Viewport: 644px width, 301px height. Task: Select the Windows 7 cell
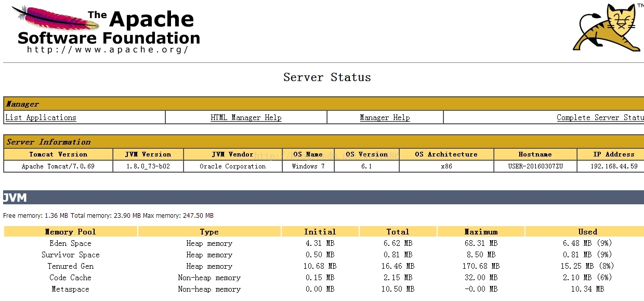pyautogui.click(x=308, y=166)
